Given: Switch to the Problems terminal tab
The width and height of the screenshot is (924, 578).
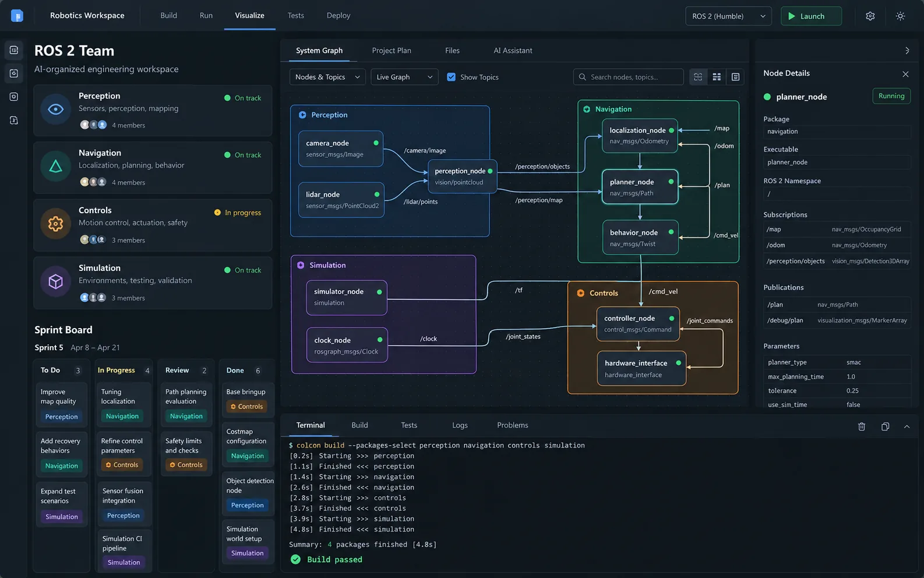Looking at the screenshot, I should (x=513, y=425).
